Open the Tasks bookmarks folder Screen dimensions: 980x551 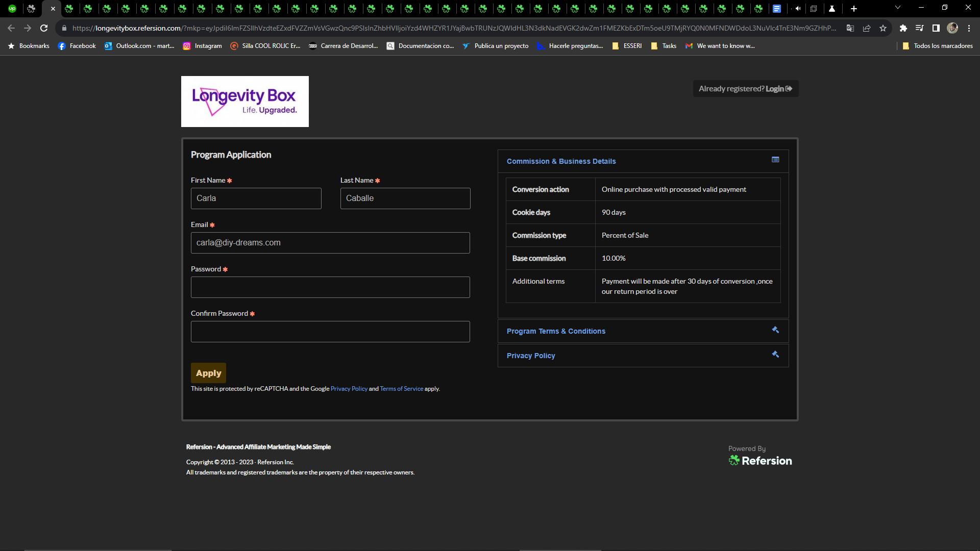[x=664, y=46]
